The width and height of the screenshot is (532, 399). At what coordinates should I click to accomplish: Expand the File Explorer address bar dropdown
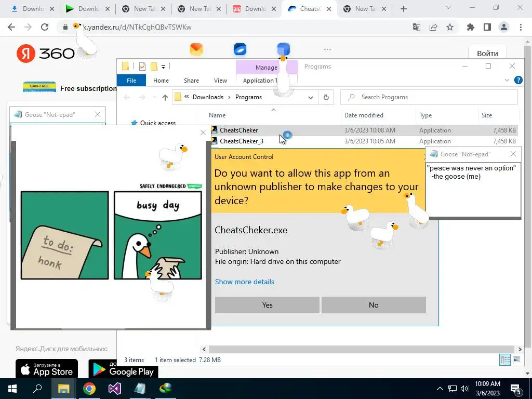[x=311, y=97]
